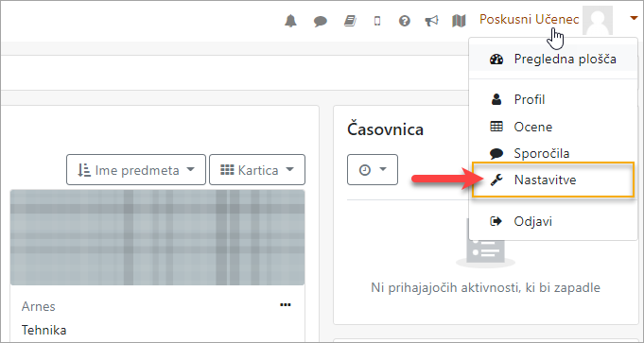Open the clock time filter dropdown in Časovnica
Image resolution: width=644 pixels, height=343 pixels.
click(x=373, y=170)
